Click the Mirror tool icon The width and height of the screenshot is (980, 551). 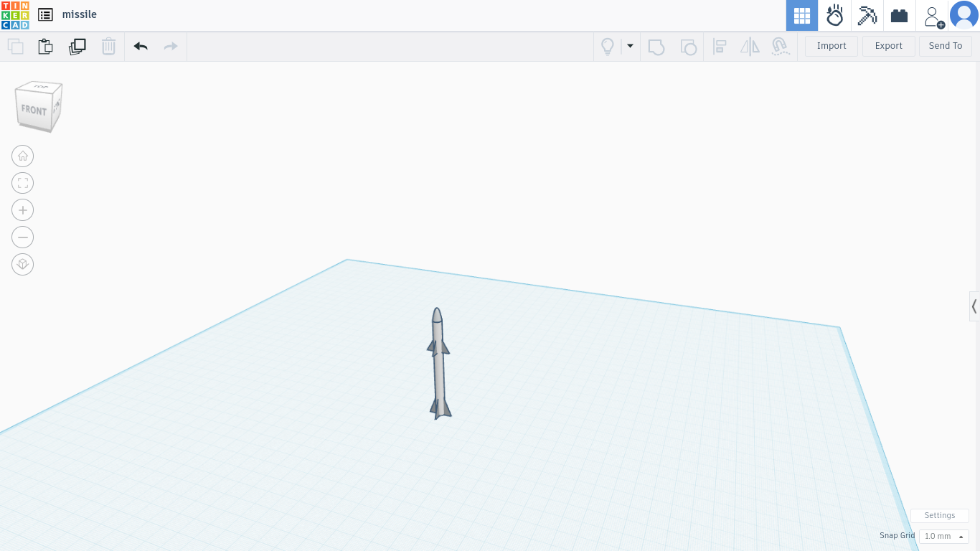(750, 47)
